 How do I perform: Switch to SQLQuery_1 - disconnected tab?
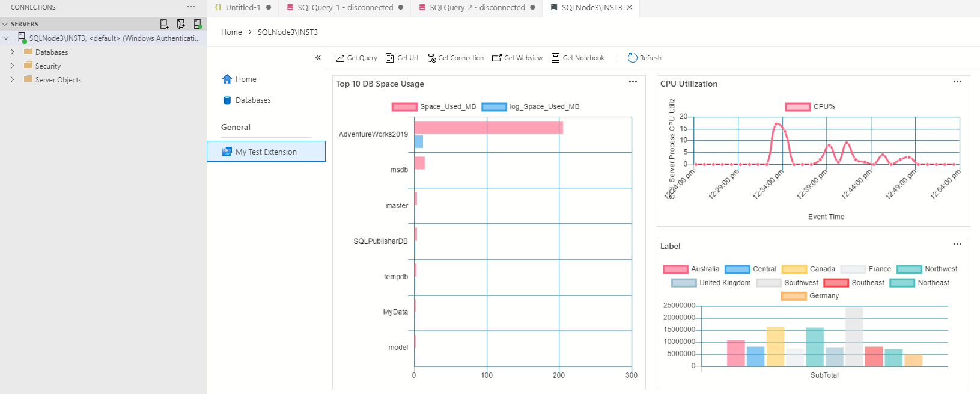[345, 7]
